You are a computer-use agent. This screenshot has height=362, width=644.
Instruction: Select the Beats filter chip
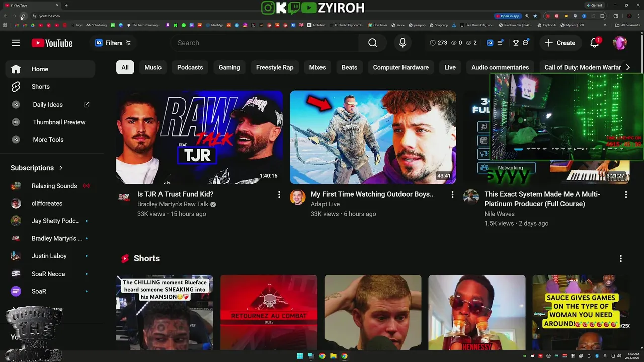click(349, 67)
